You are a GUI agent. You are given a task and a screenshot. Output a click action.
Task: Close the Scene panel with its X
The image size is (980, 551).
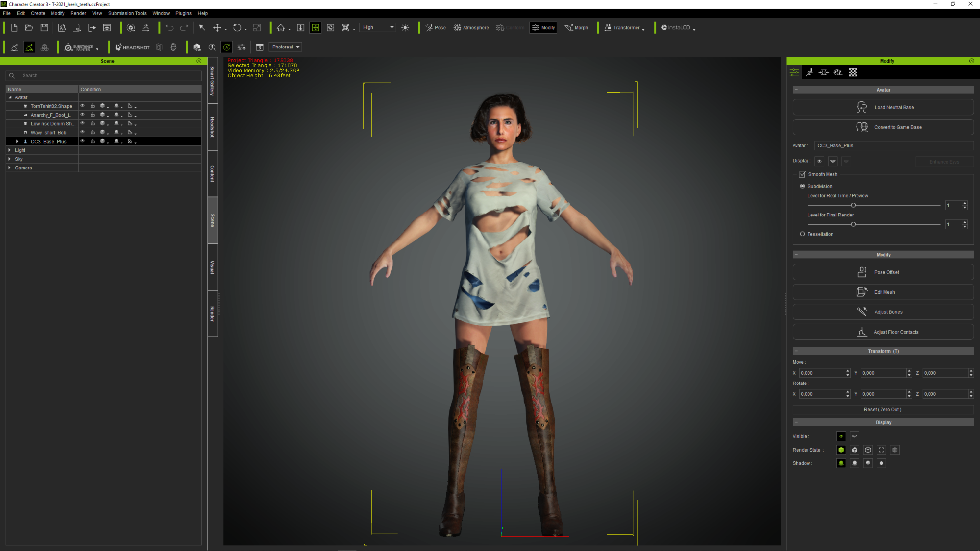click(x=199, y=61)
